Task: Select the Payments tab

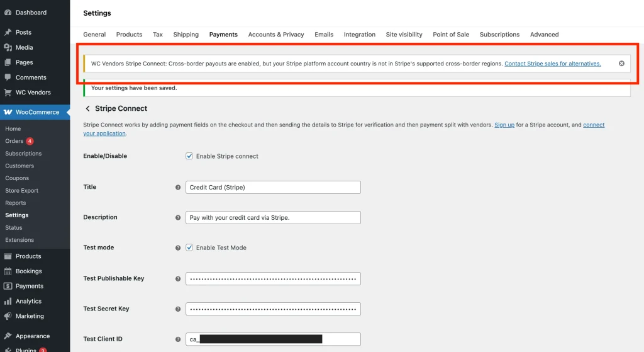Action: 223,35
